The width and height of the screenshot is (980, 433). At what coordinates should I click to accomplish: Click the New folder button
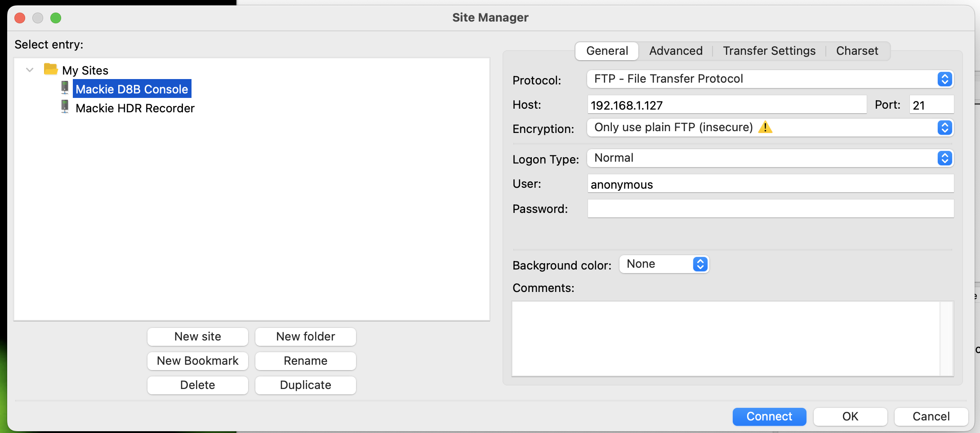pyautogui.click(x=306, y=337)
